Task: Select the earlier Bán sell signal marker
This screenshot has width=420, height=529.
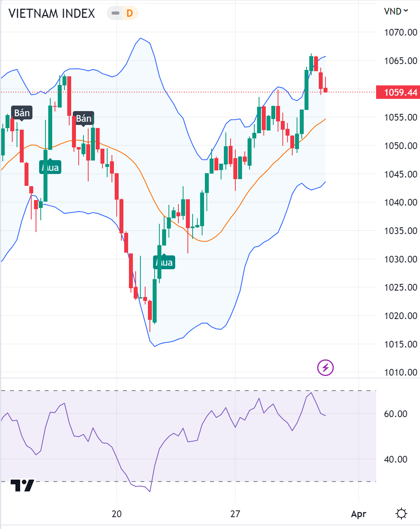Action: click(x=22, y=113)
